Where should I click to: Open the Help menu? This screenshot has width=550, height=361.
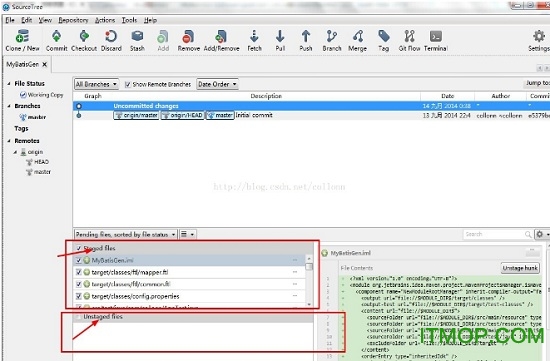[x=150, y=20]
